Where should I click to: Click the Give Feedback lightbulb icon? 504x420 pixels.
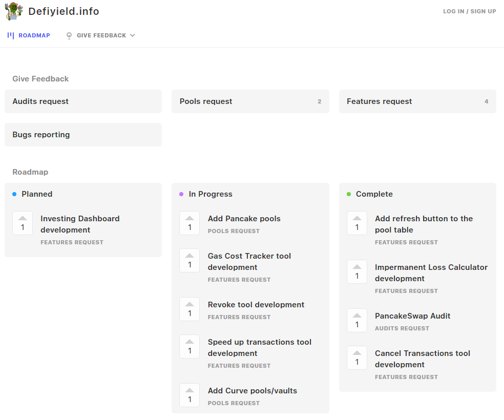pyautogui.click(x=69, y=35)
